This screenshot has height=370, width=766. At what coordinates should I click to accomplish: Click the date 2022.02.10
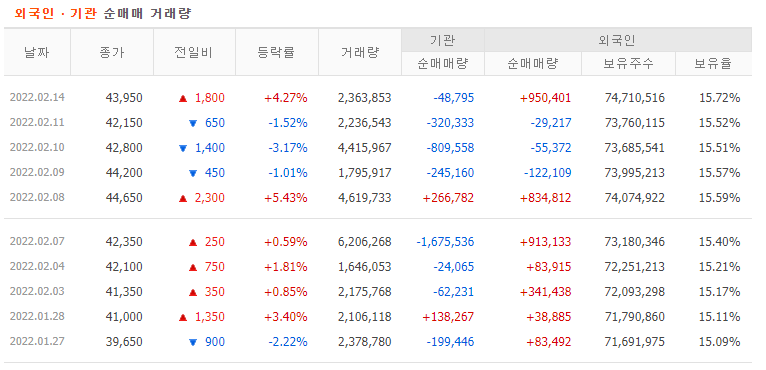coord(37,147)
